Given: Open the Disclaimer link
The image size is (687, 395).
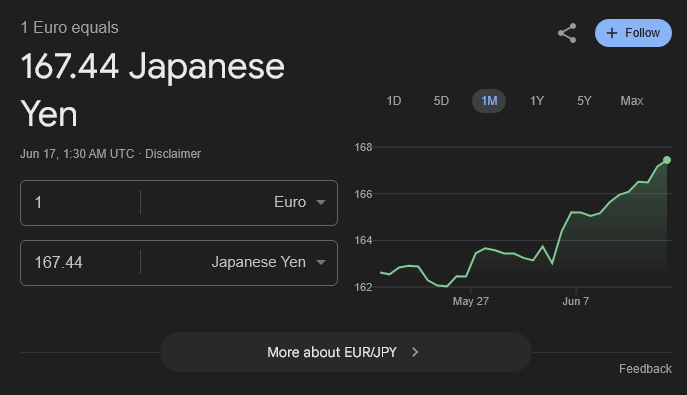Looking at the screenshot, I should [x=173, y=154].
